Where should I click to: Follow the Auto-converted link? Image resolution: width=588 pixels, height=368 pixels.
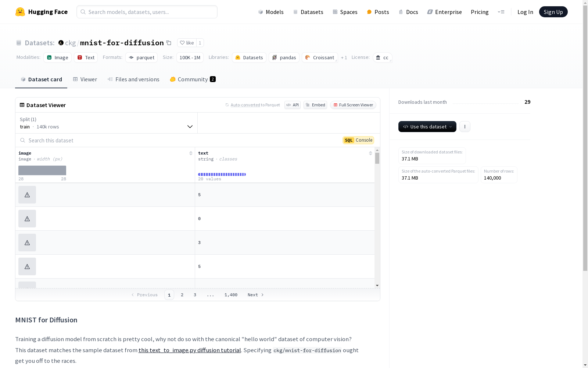[x=245, y=105]
